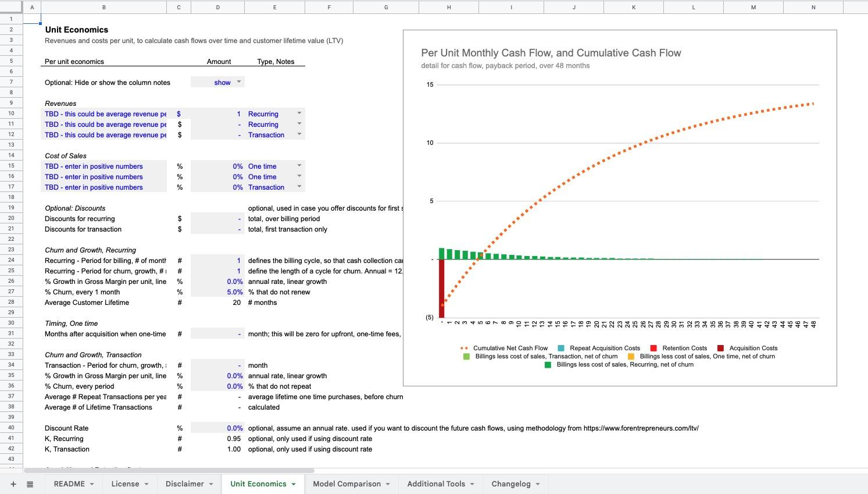Open the One time dropdown for first Cost of Sales
The height and width of the screenshot is (494, 868).
pyautogui.click(x=299, y=166)
